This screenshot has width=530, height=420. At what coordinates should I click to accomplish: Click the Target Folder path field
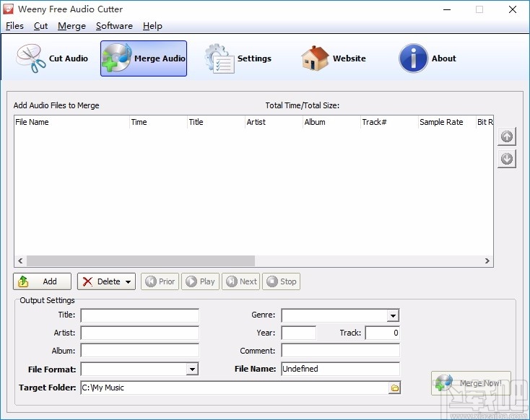coord(235,388)
